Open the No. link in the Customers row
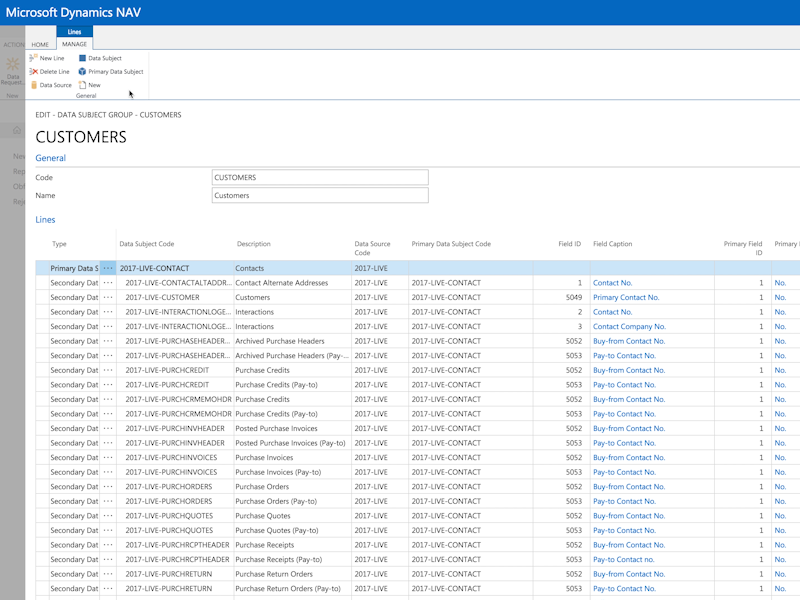The image size is (800, 600). click(780, 297)
